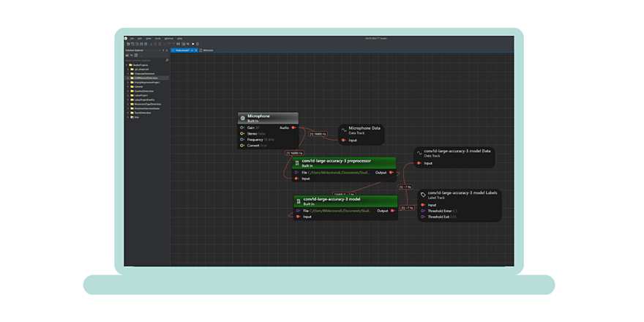
Task: Switch to the second document tab
Action: point(208,50)
